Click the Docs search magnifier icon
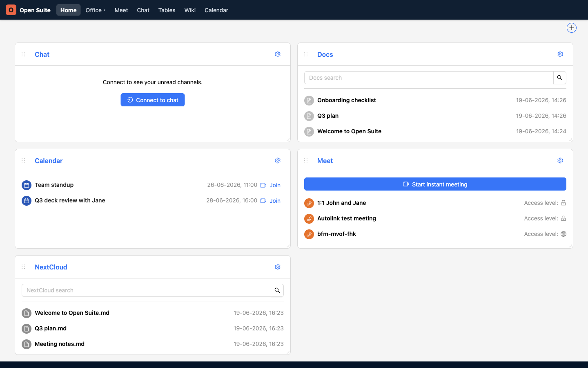588x368 pixels. coord(560,78)
